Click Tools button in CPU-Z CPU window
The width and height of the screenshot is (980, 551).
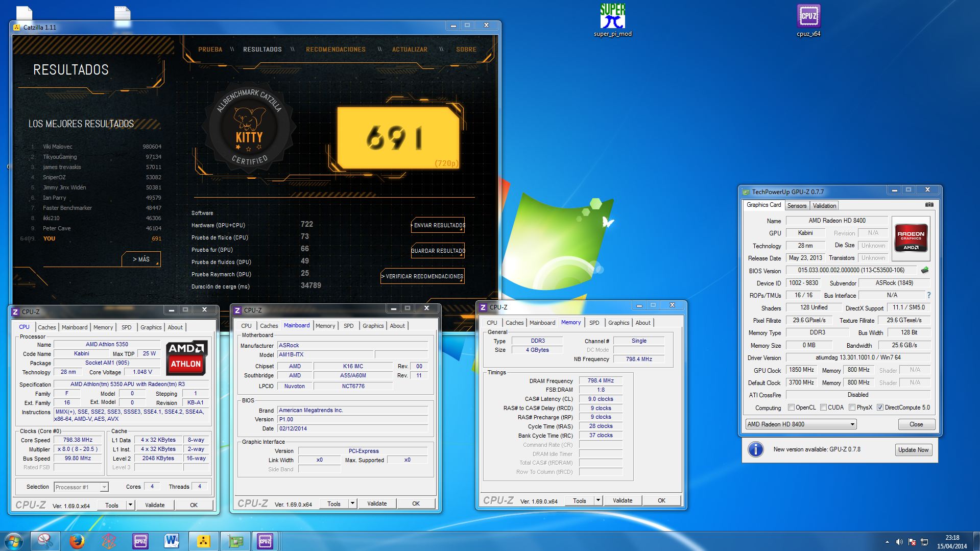click(x=112, y=505)
